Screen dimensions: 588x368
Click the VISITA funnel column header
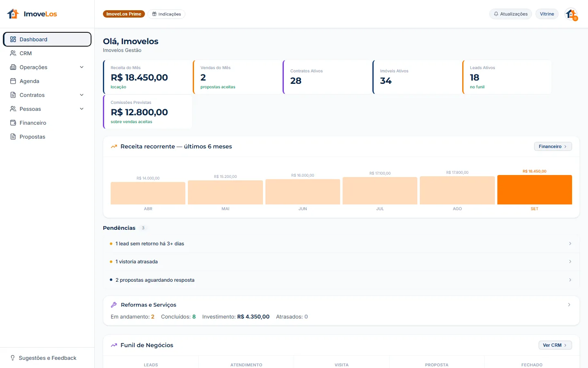tap(341, 365)
